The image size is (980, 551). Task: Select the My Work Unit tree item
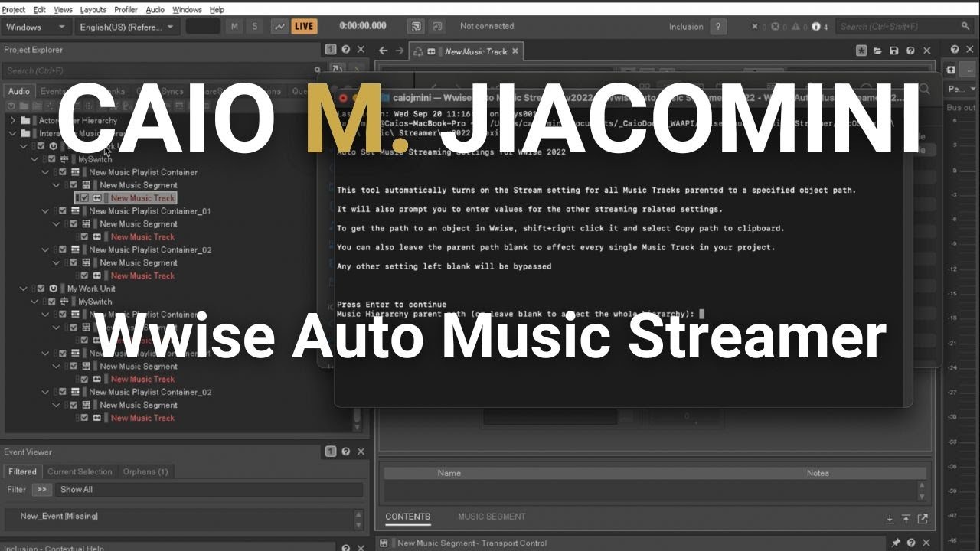pos(91,289)
